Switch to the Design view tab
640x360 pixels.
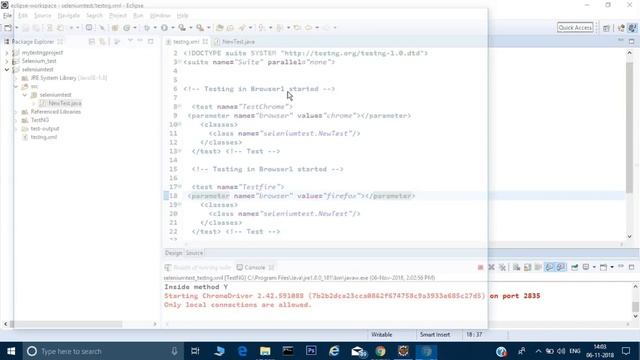tap(173, 253)
